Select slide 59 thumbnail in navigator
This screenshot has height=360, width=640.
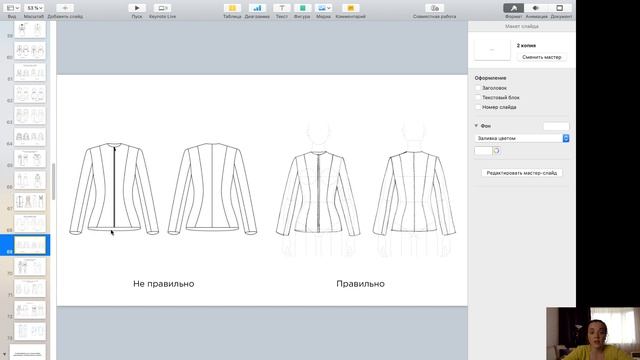(x=30, y=29)
